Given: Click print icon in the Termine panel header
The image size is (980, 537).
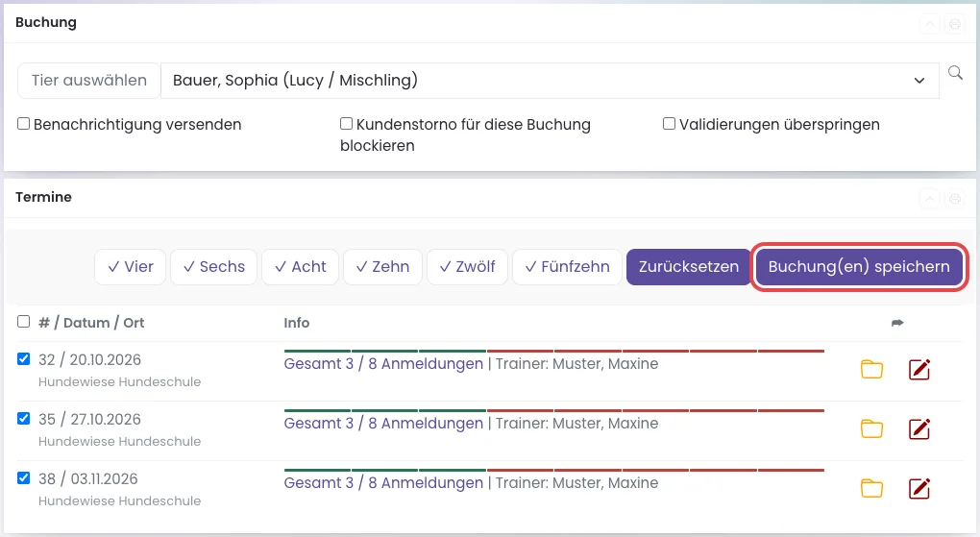Looking at the screenshot, I should 954,199.
